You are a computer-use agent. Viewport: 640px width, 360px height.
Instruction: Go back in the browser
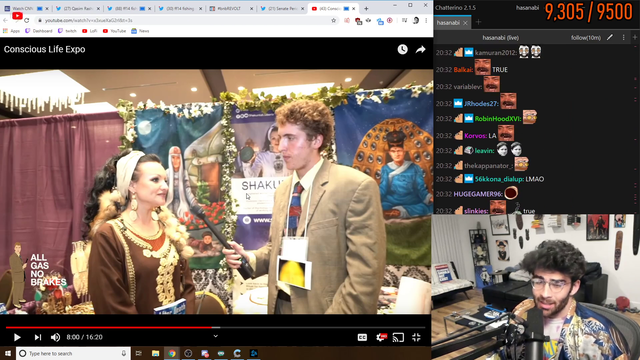click(x=5, y=20)
